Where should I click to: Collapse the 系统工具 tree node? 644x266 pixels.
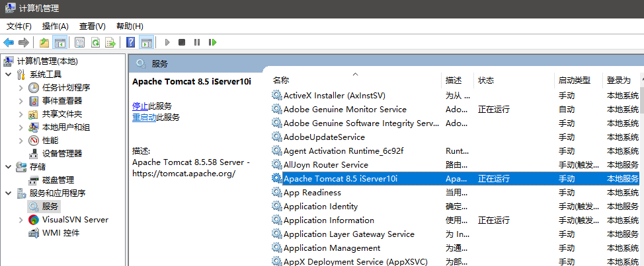tap(8, 75)
